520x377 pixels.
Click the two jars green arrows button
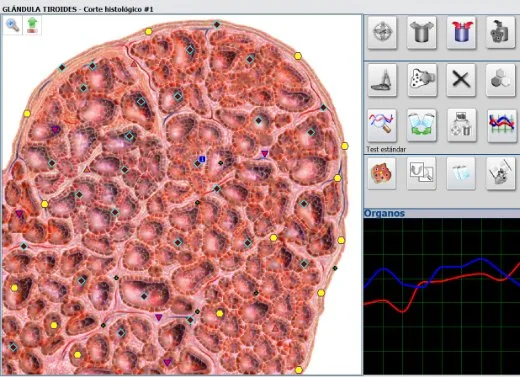click(x=422, y=125)
